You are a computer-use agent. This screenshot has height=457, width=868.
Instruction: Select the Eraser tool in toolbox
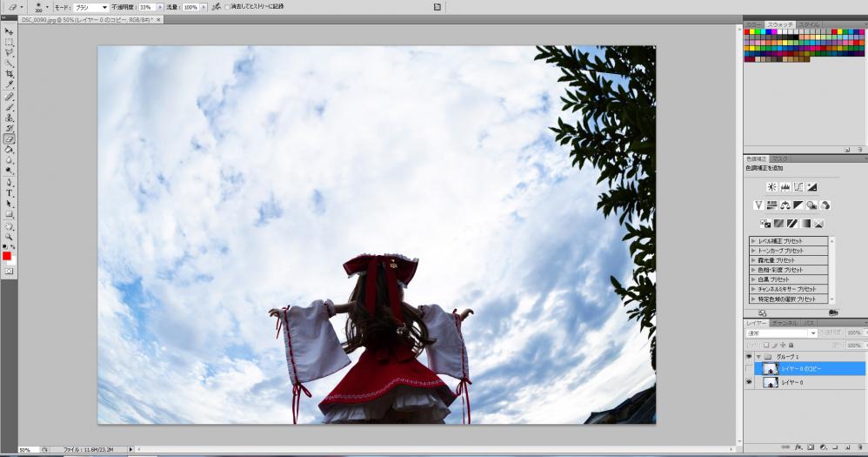click(x=9, y=139)
